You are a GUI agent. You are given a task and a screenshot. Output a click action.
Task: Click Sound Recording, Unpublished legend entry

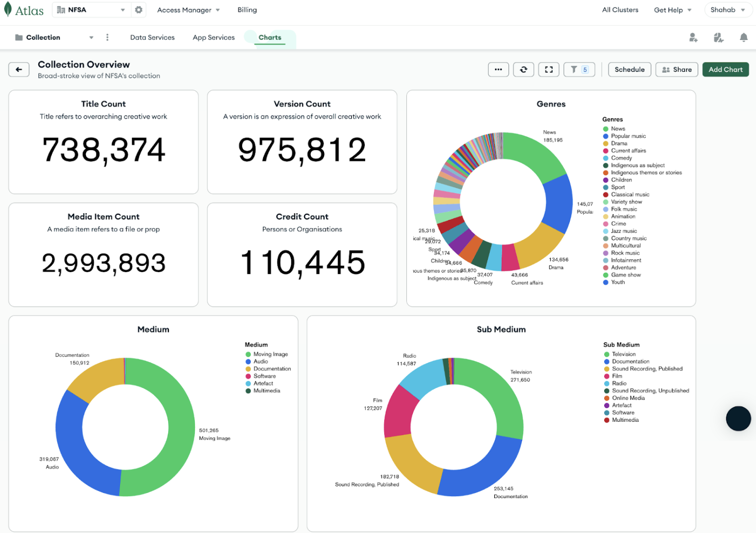point(647,391)
